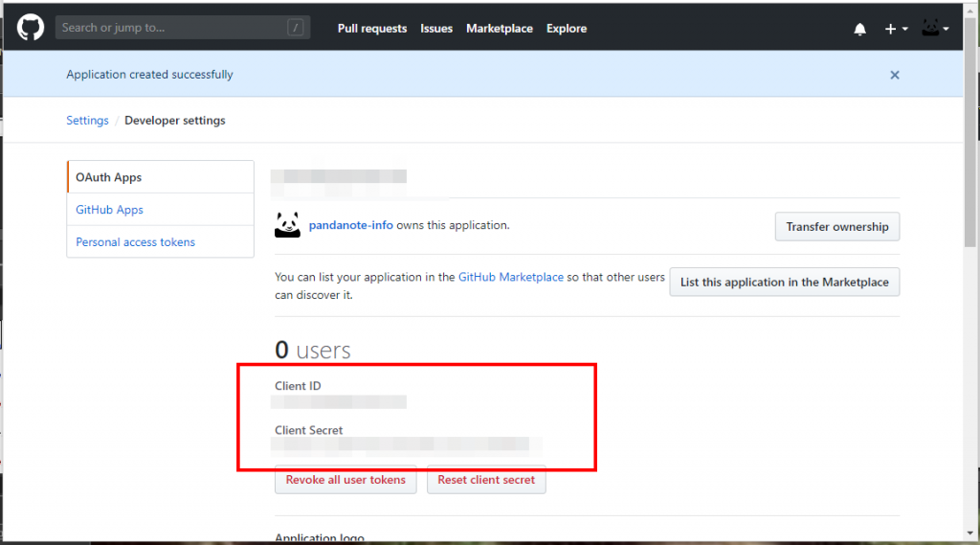Follow the GitHub Marketplace text link
The width and height of the screenshot is (980, 545).
tap(511, 277)
